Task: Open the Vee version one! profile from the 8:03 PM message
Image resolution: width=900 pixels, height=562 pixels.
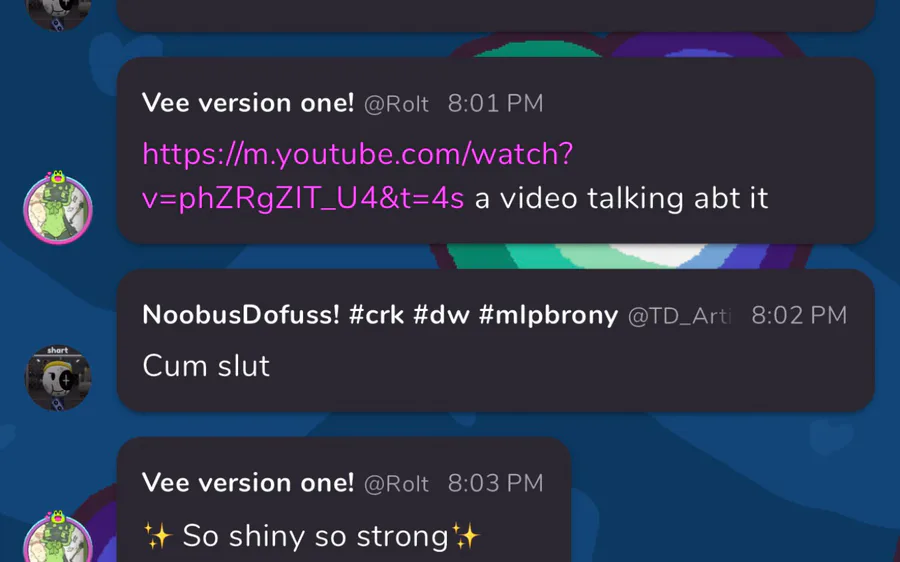Action: (x=248, y=483)
